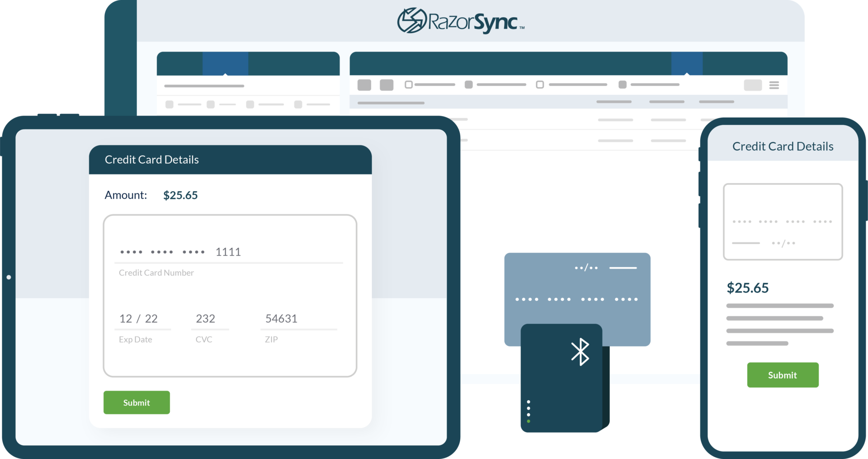Toggle the third empty checkbox in toolbar

click(540, 85)
